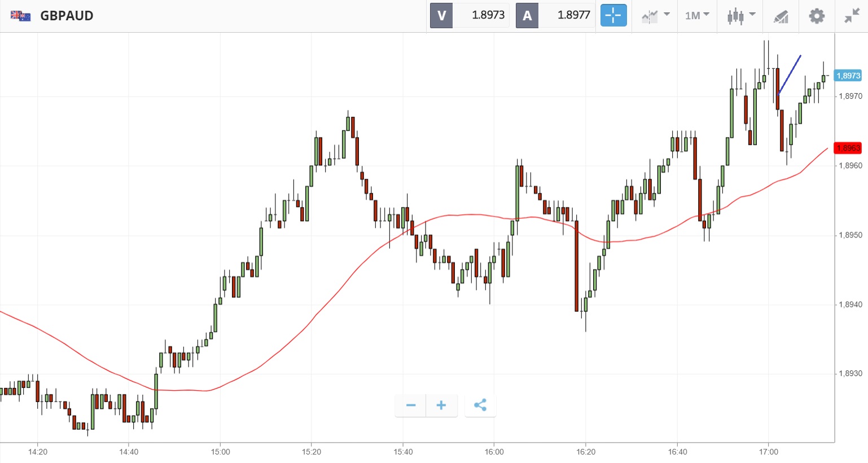
Task: Click the red moving average value 1.8963
Action: point(848,148)
